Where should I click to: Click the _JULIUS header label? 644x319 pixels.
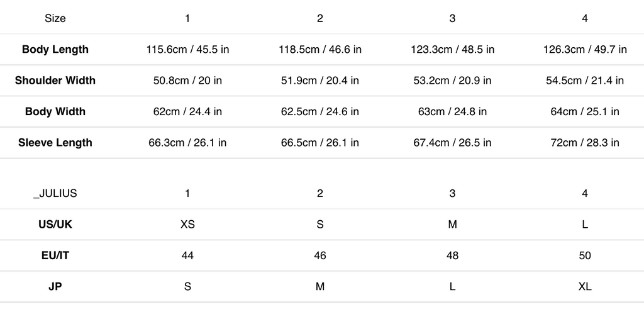[55, 194]
